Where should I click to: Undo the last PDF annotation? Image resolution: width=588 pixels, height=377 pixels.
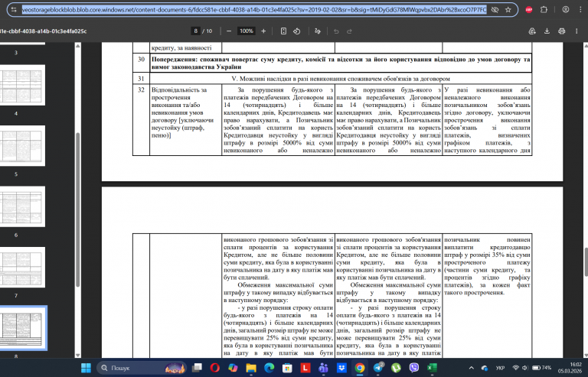coord(336,31)
